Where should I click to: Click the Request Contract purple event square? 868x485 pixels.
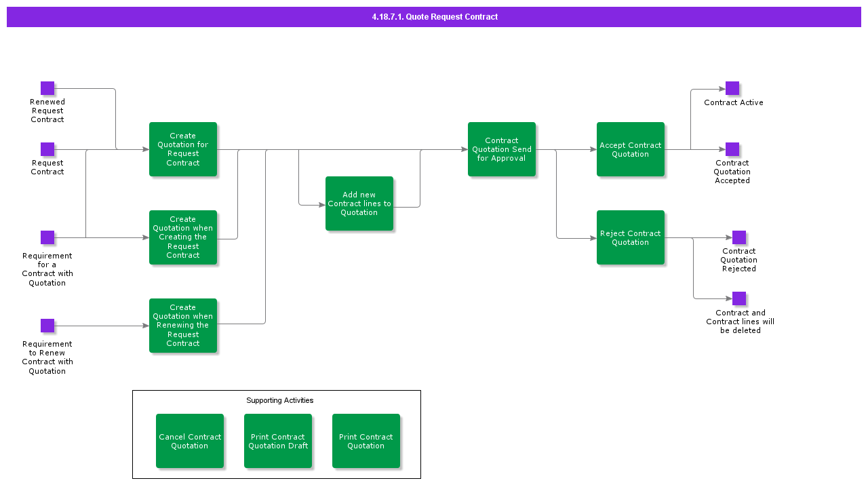47,149
